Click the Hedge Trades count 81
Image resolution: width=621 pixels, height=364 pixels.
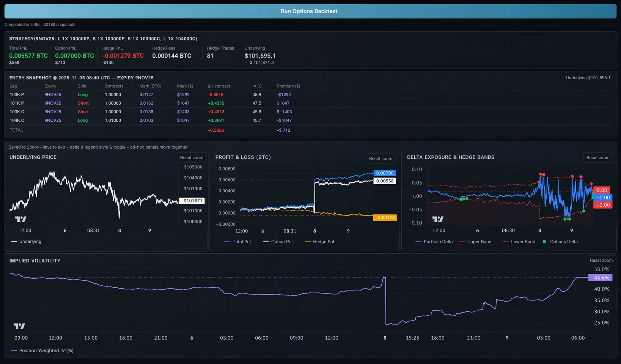pyautogui.click(x=210, y=56)
